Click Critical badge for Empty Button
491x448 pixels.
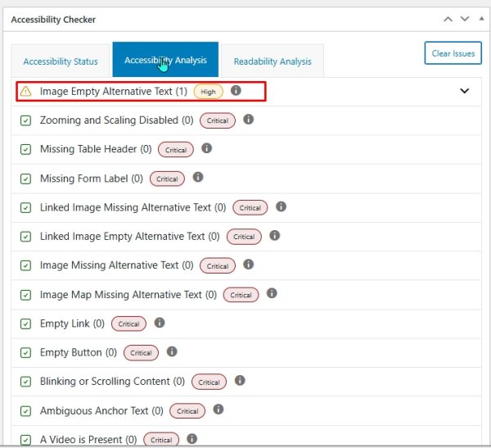point(141,353)
